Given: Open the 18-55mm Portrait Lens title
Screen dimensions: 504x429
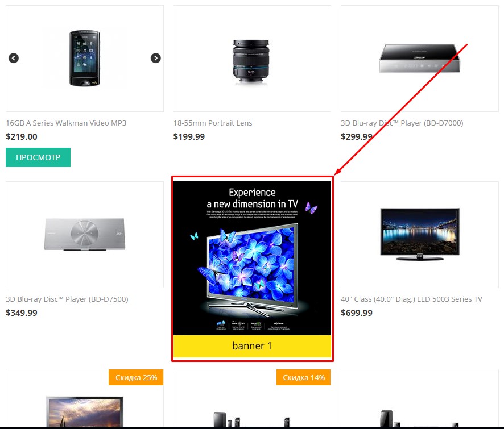Looking at the screenshot, I should 212,123.
